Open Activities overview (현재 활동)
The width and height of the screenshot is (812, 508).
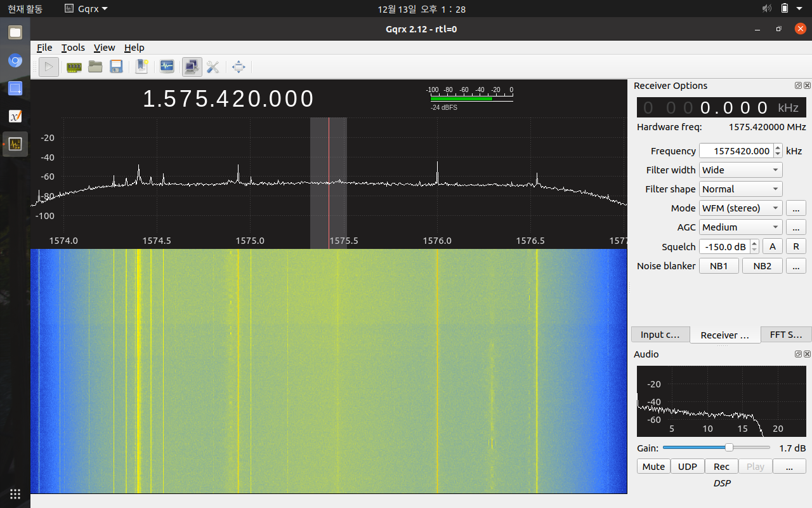[x=25, y=9]
